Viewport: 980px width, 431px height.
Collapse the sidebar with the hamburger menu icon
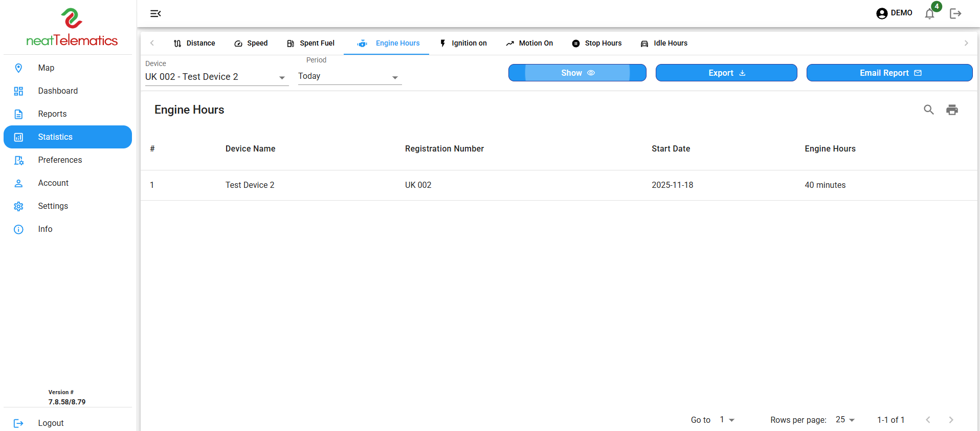coord(155,14)
